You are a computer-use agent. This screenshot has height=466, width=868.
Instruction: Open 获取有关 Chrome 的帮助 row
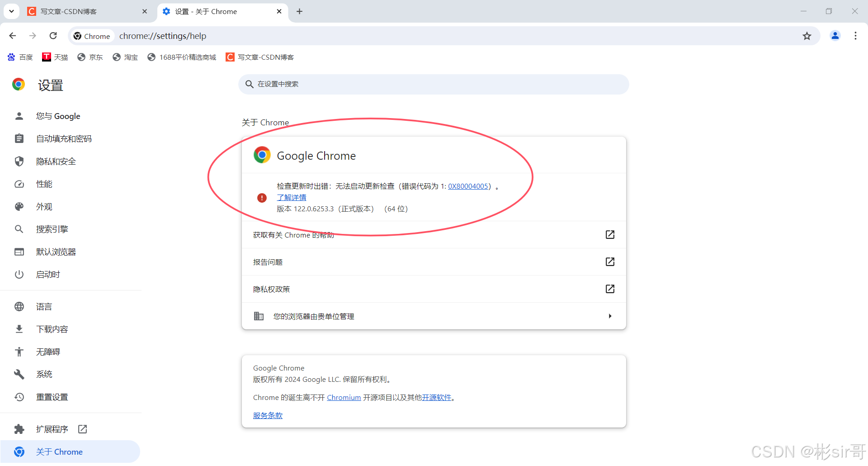tap(434, 235)
